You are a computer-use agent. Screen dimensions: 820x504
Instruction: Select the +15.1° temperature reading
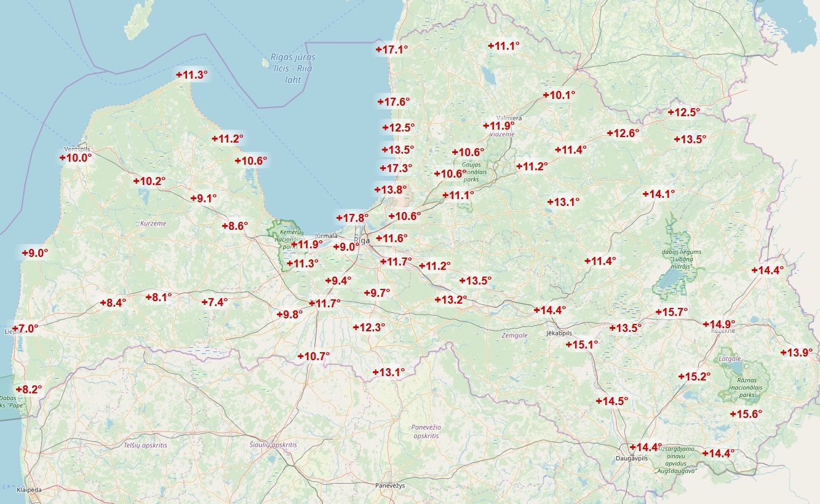582,345
